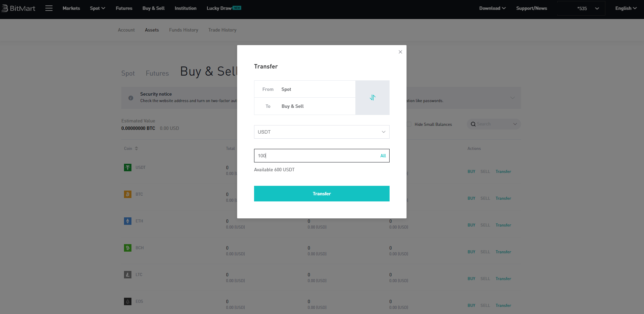
Task: Close the Transfer dialog
Action: point(400,52)
